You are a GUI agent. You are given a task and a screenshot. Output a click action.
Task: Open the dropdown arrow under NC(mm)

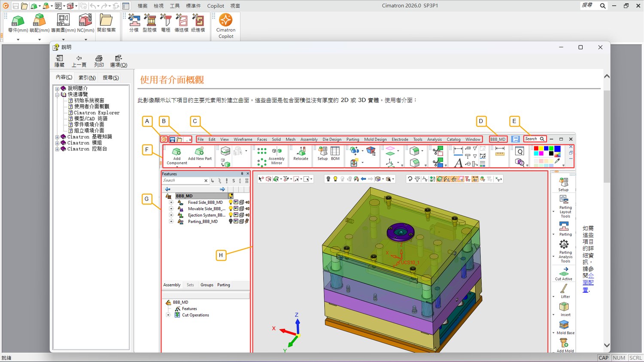[x=86, y=39]
